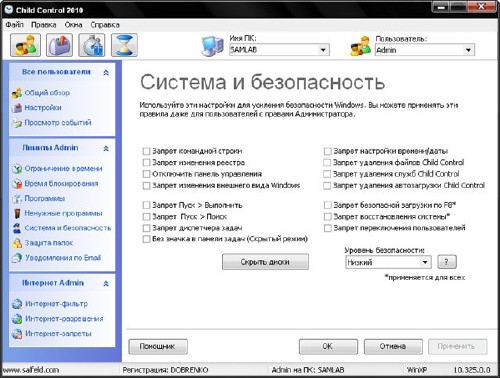Open Время блокирования sidebar item
Screen dimensions: 500x378
pyautogui.click(x=61, y=184)
